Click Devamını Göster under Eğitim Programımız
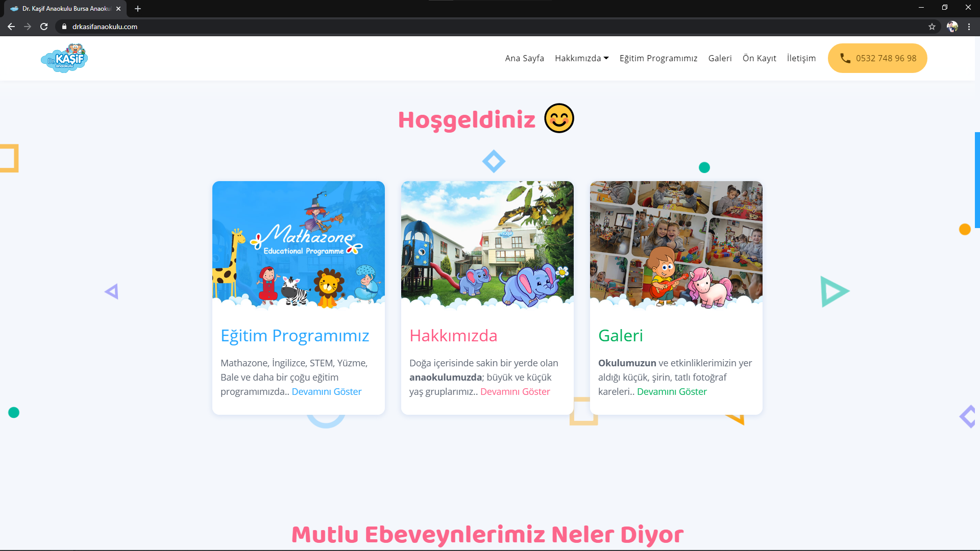 pyautogui.click(x=326, y=391)
